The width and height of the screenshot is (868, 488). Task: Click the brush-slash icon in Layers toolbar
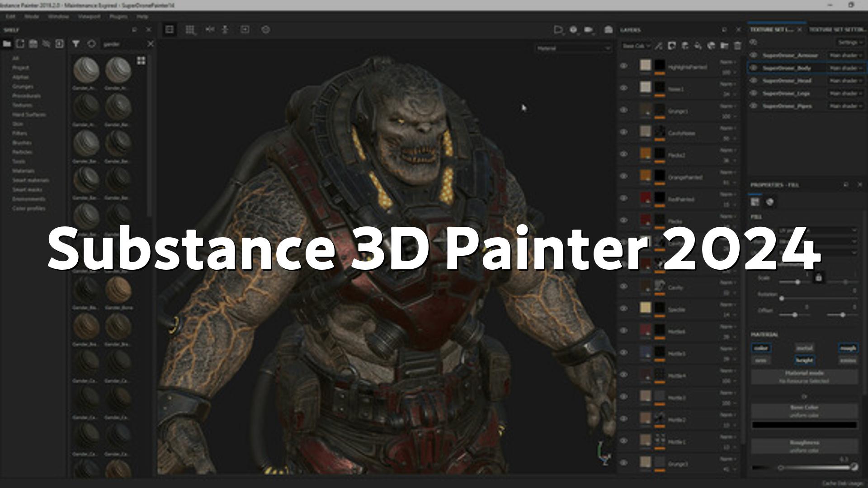click(x=659, y=46)
